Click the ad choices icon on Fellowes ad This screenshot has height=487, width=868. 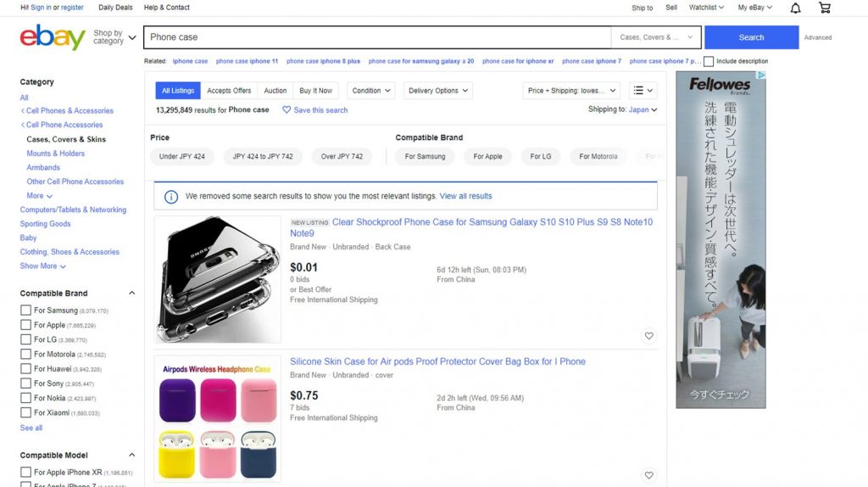[x=762, y=75]
